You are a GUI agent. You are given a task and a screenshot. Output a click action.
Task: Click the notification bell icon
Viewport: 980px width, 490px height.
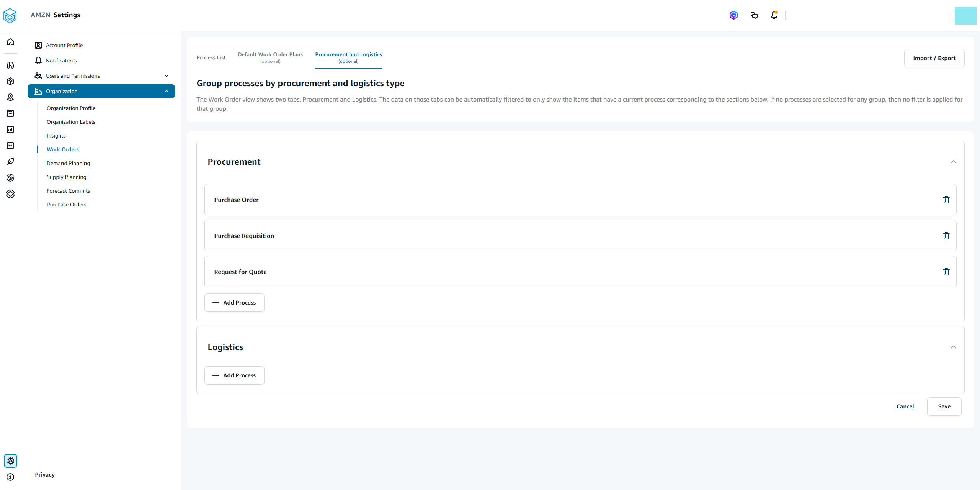(774, 15)
